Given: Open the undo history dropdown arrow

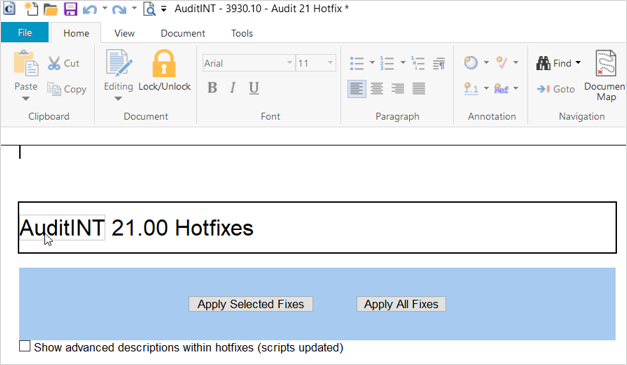Looking at the screenshot, I should (x=105, y=8).
